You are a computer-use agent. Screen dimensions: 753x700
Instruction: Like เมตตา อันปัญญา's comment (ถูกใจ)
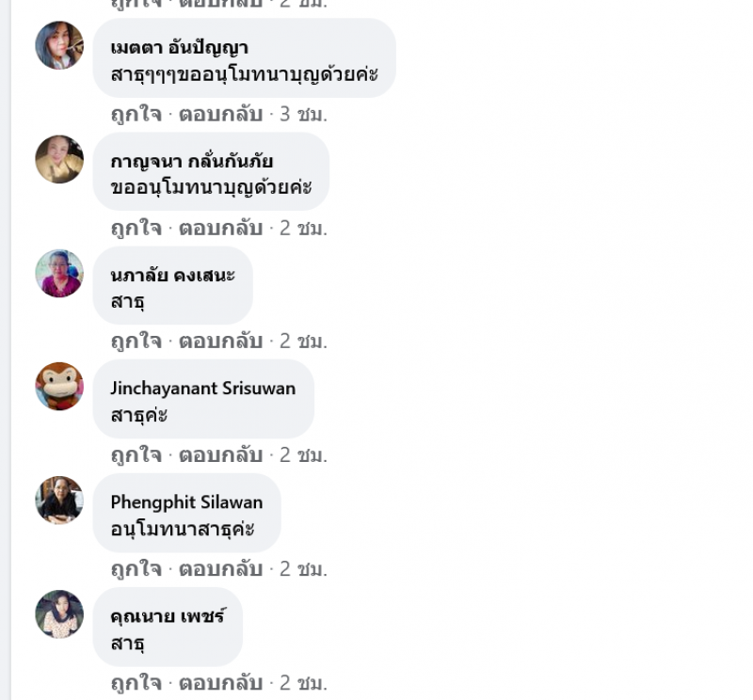pyautogui.click(x=136, y=115)
